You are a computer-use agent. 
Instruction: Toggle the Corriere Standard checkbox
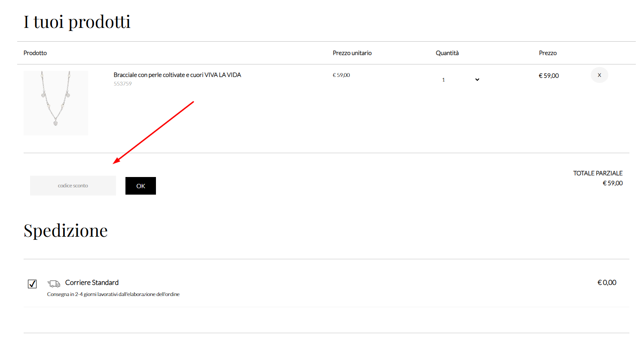click(32, 284)
